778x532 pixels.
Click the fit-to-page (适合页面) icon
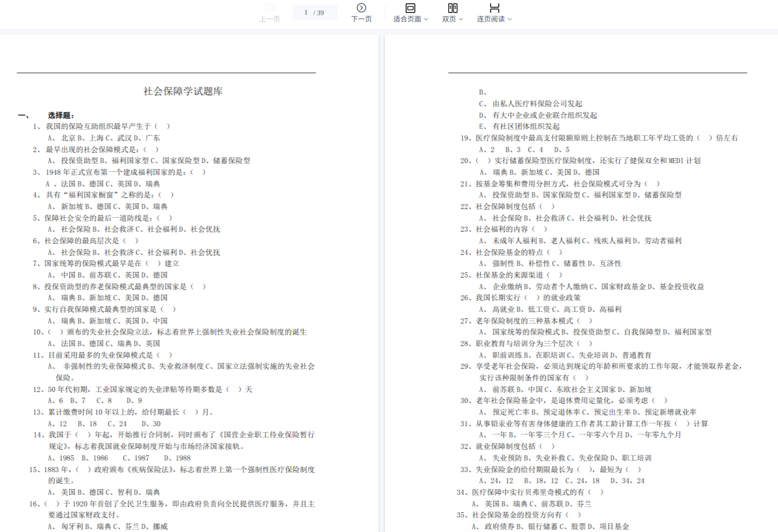[x=410, y=8]
